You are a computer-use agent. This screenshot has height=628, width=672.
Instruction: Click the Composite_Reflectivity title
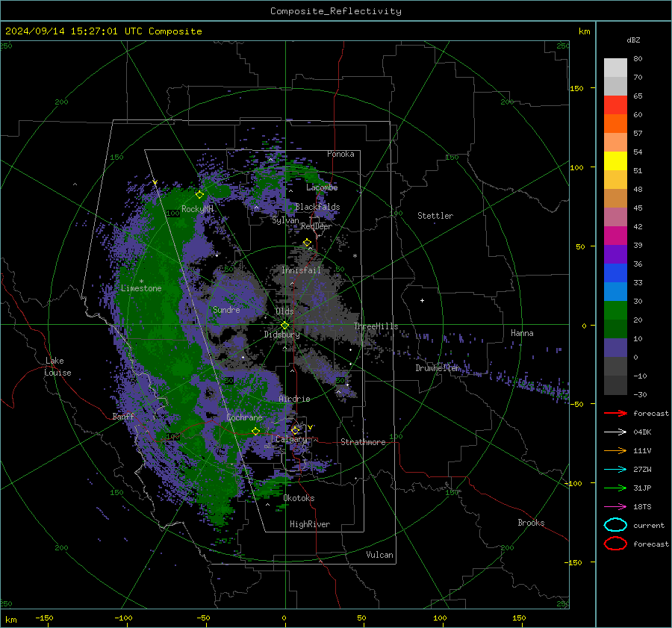point(336,11)
